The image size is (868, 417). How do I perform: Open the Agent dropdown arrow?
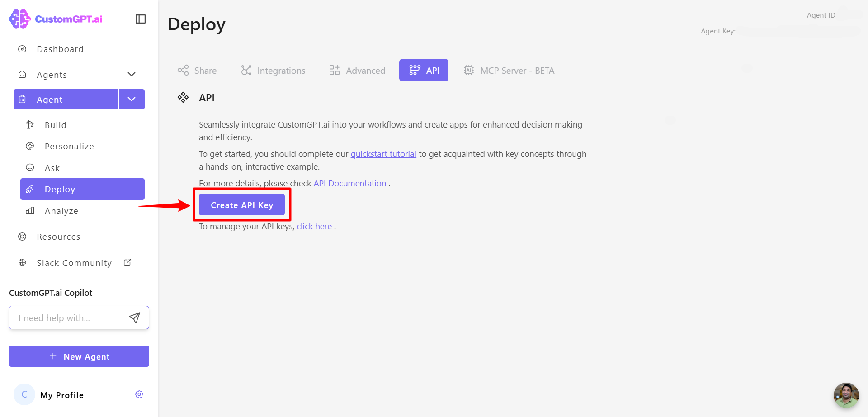tap(132, 99)
